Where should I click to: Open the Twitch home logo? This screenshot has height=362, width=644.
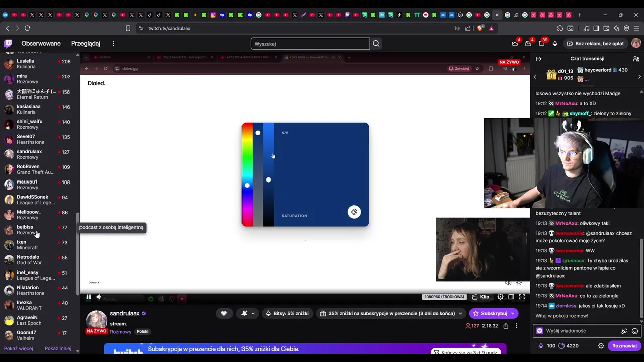pyautogui.click(x=8, y=44)
